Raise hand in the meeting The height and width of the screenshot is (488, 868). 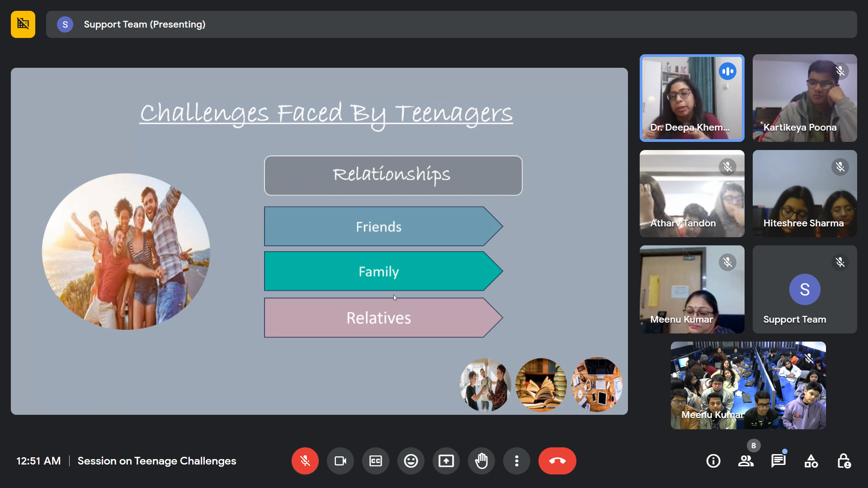(x=481, y=461)
